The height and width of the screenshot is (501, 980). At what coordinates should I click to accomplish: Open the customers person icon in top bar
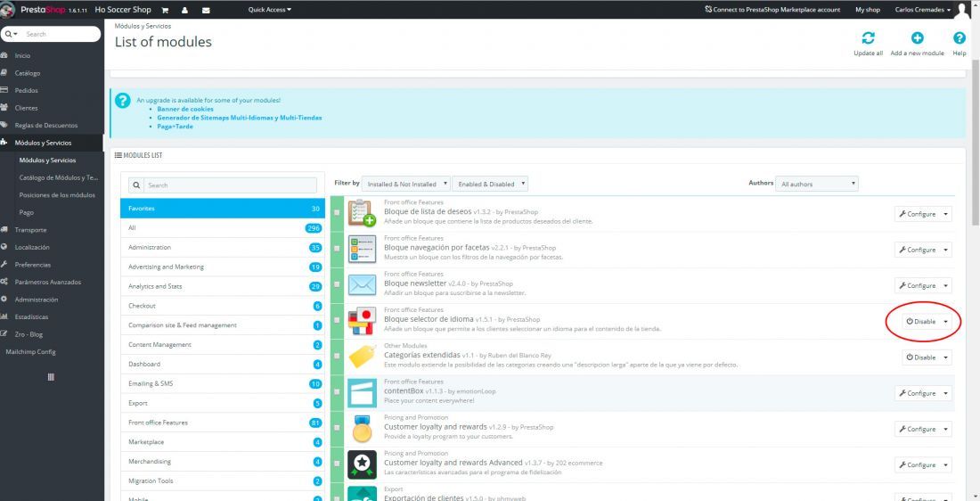point(185,10)
